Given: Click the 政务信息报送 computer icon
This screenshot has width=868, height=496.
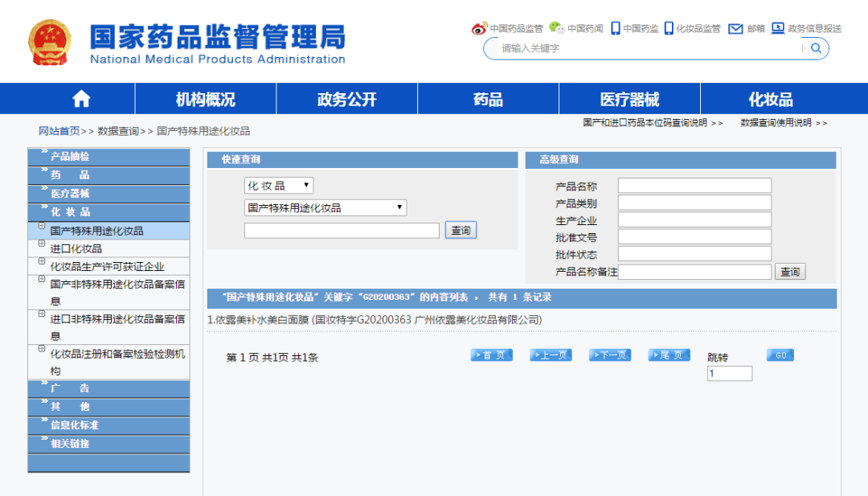Looking at the screenshot, I should (778, 28).
